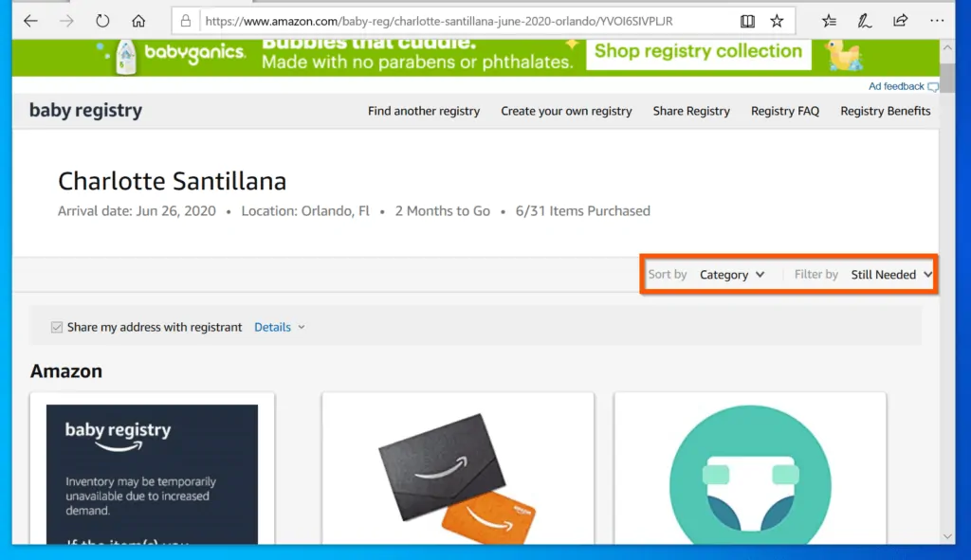Open reading view book icon
Viewport: 971px width, 560px height.
747,21
